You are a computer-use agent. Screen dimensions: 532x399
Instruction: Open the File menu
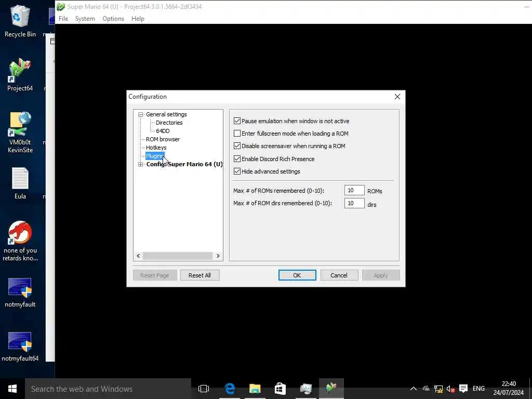(63, 19)
